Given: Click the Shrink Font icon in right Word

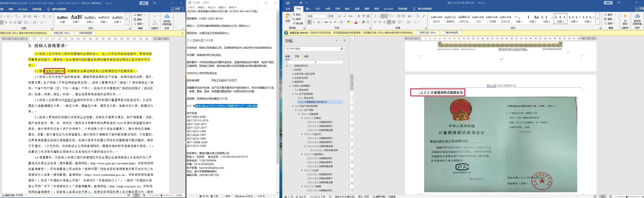Looking at the screenshot, I should coord(344,16).
